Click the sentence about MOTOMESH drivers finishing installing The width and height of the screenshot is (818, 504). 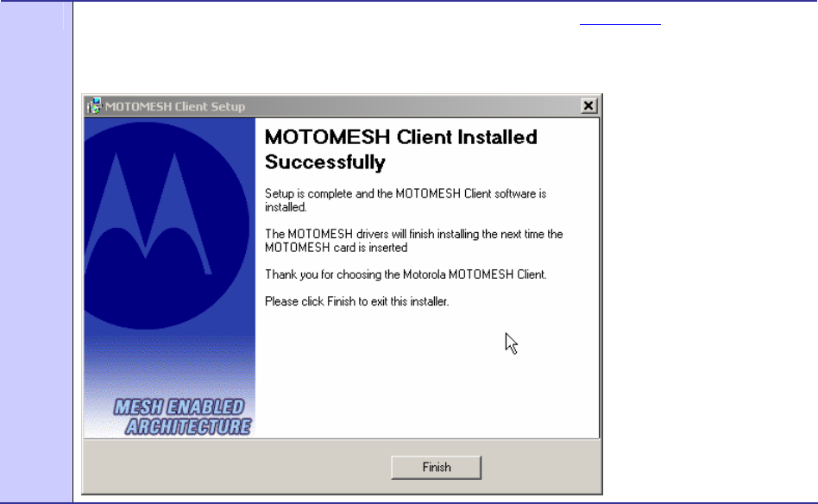[x=413, y=241]
